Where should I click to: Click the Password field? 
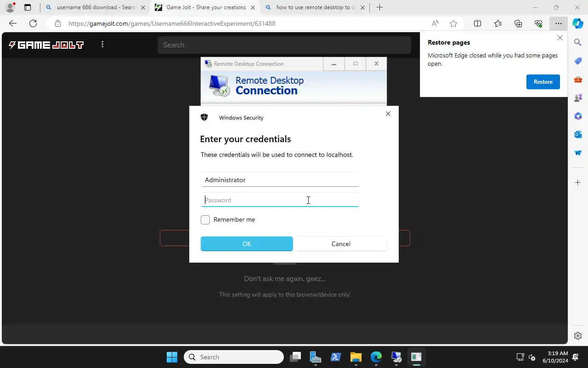(x=280, y=200)
